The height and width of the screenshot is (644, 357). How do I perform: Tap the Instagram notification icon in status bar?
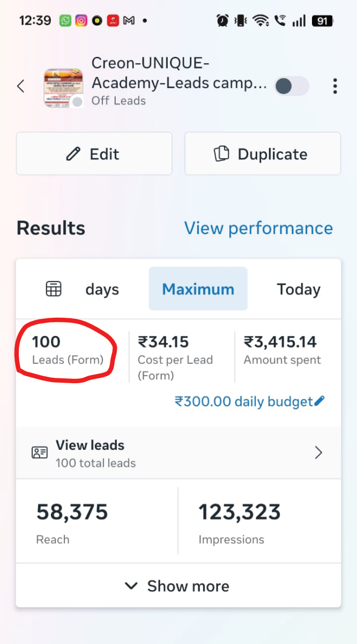click(81, 21)
